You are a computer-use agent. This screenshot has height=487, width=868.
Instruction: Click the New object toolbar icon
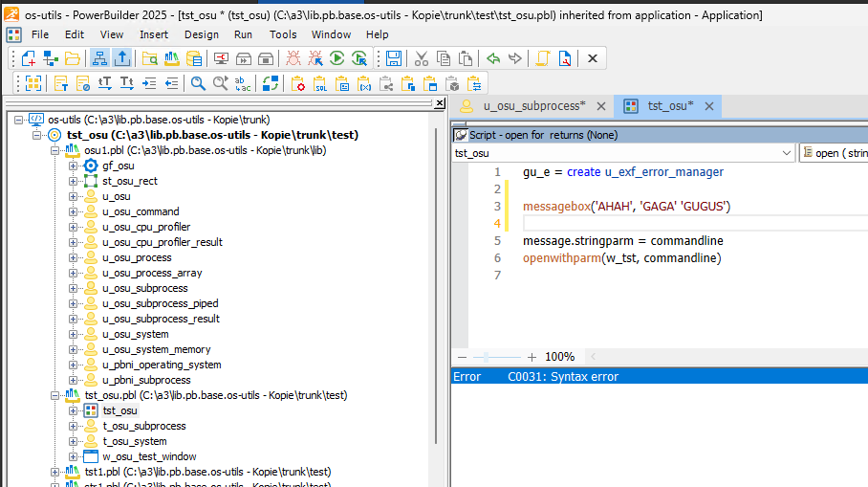[29, 58]
